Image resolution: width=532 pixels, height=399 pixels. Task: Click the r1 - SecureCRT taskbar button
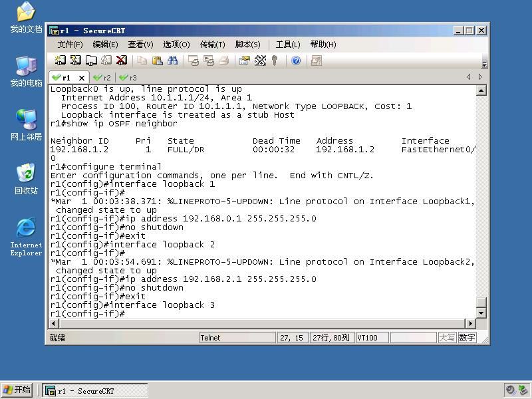click(95, 391)
